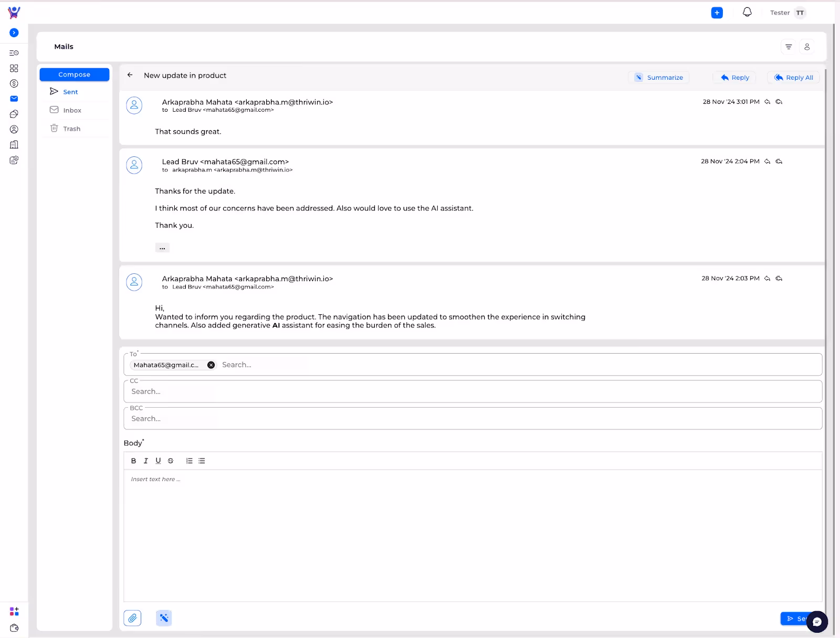Toggle numbered list in body editor
Screen dimensions: 840x638
point(190,461)
